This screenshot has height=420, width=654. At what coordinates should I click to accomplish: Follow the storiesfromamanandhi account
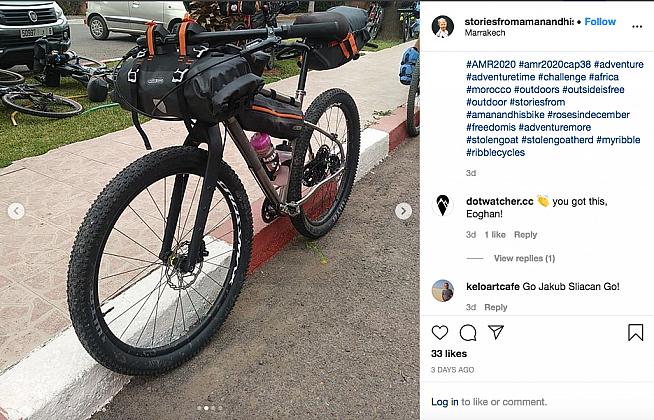pos(600,22)
